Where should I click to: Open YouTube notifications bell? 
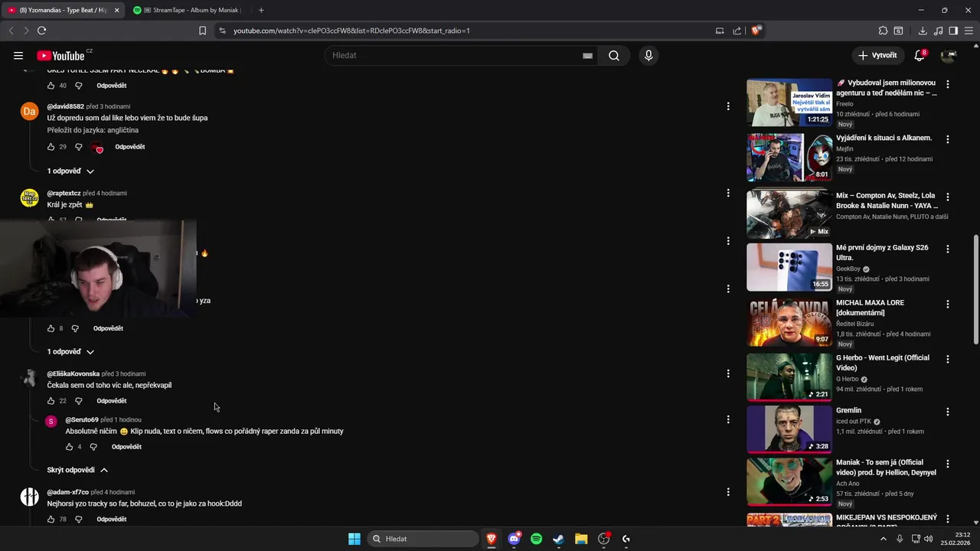[920, 55]
